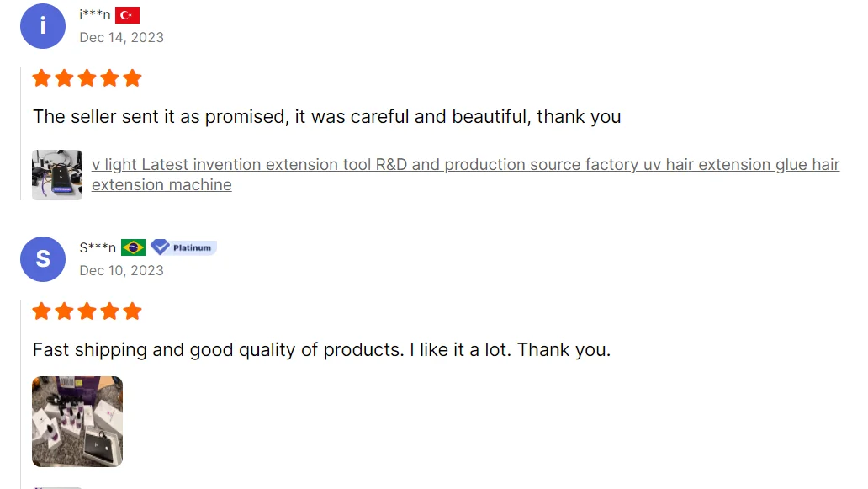This screenshot has width=868, height=489.
Task: Click the Dec 14, 2023 review date
Action: pyautogui.click(x=121, y=37)
